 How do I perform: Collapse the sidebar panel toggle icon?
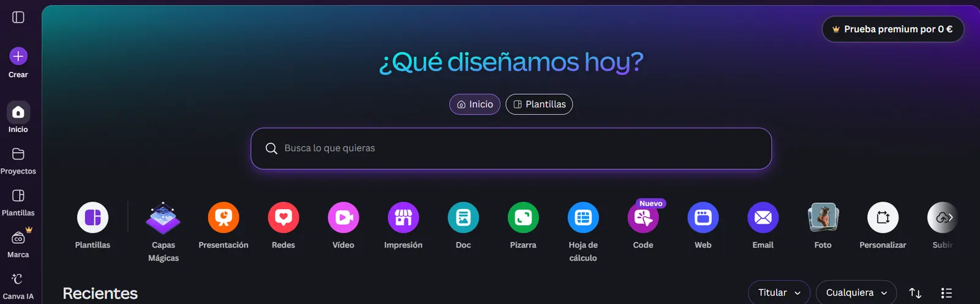pyautogui.click(x=18, y=17)
